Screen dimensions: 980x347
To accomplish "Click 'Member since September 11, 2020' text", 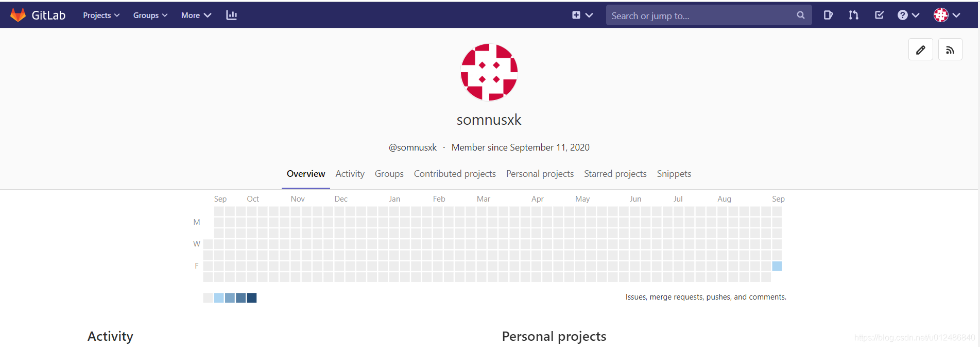I will point(521,147).
